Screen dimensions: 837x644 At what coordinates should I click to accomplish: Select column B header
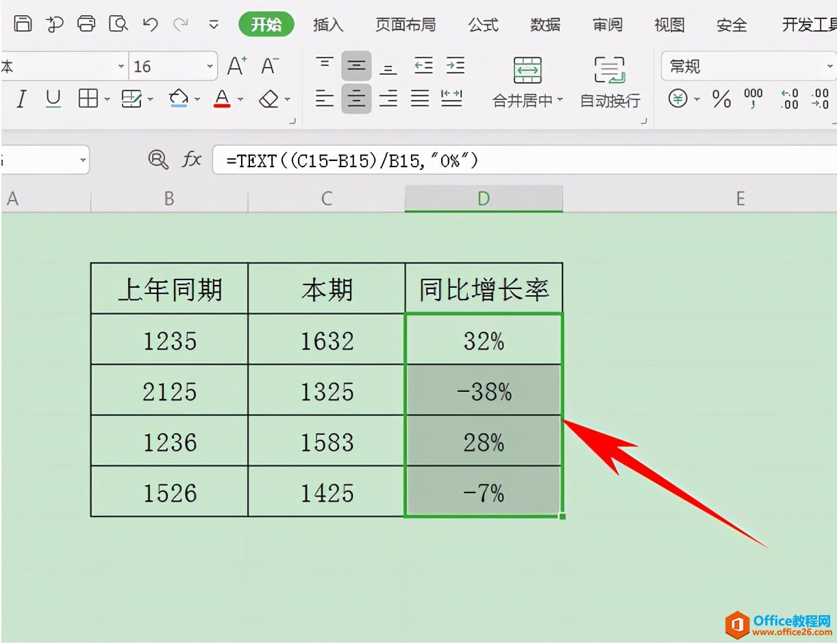pyautogui.click(x=169, y=199)
